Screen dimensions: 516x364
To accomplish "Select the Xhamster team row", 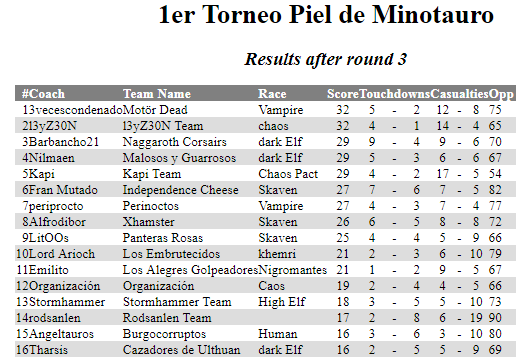I will coord(265,222).
